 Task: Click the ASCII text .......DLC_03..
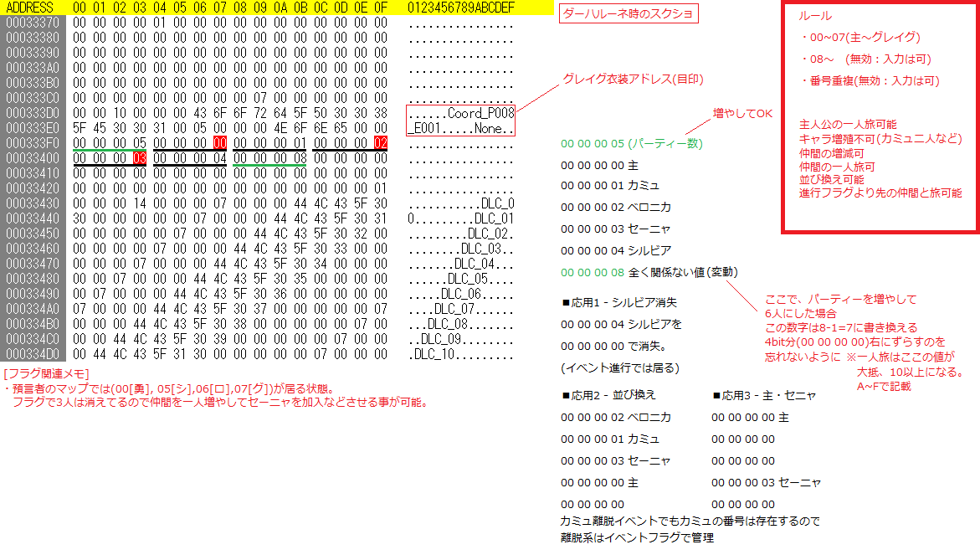[x=461, y=248]
